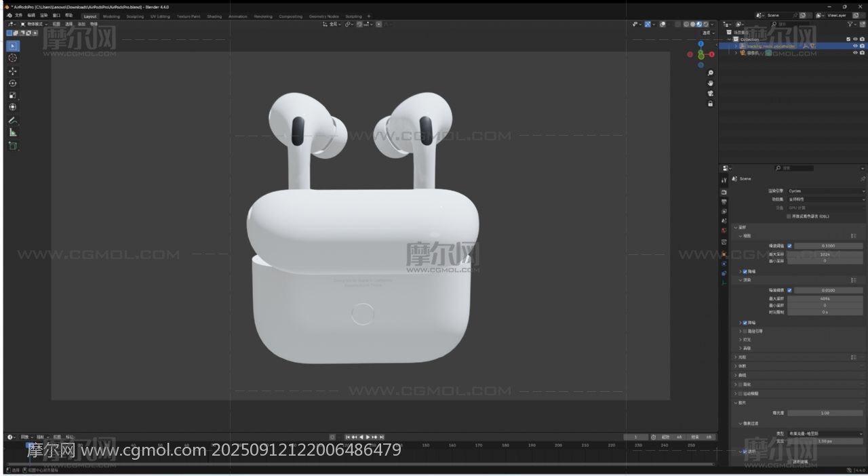Viewport: 868px width, 476px height.
Task: Click the properties panel search field
Action: pos(793,167)
